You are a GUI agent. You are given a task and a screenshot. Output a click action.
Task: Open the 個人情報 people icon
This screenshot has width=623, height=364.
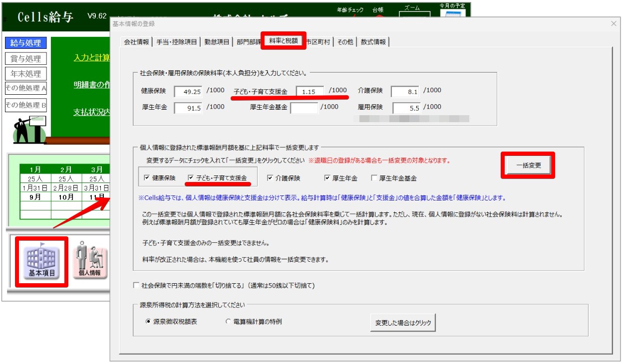point(90,262)
